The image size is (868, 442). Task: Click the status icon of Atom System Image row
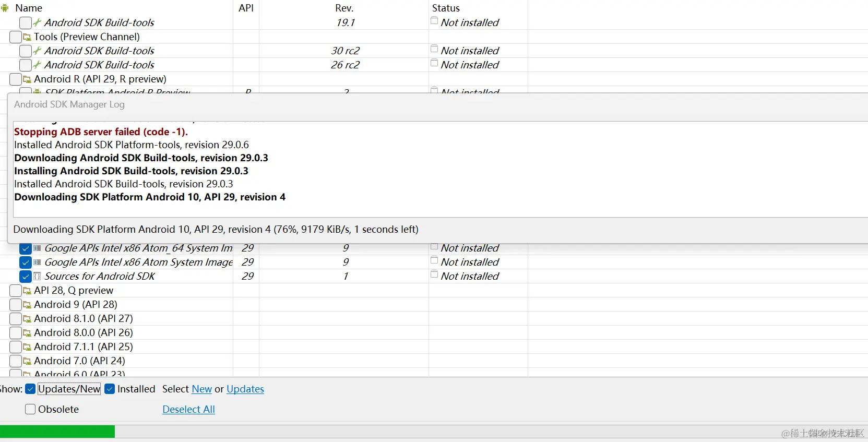[x=434, y=260]
